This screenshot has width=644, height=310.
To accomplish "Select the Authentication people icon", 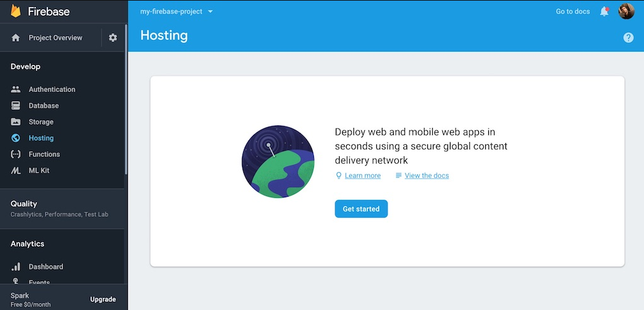I will coord(16,89).
